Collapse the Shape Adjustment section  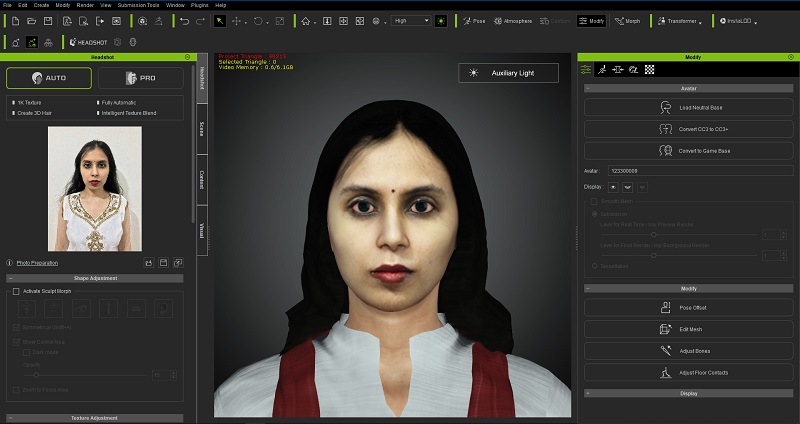[11, 278]
